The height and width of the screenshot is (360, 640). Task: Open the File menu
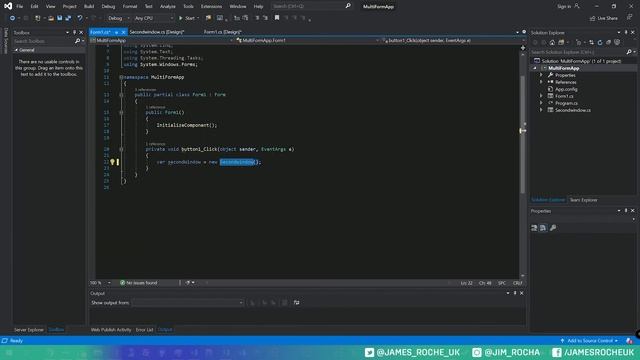20,6
